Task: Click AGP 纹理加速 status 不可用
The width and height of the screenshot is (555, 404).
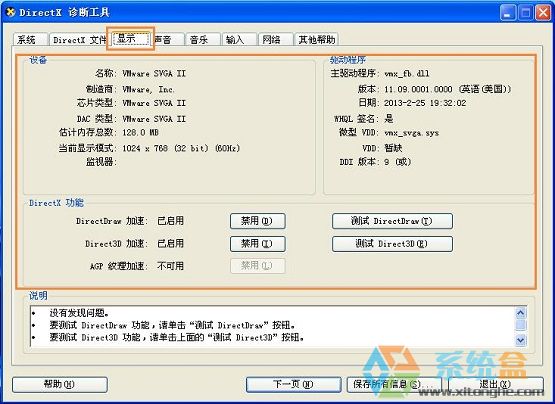Action: pyautogui.click(x=170, y=266)
